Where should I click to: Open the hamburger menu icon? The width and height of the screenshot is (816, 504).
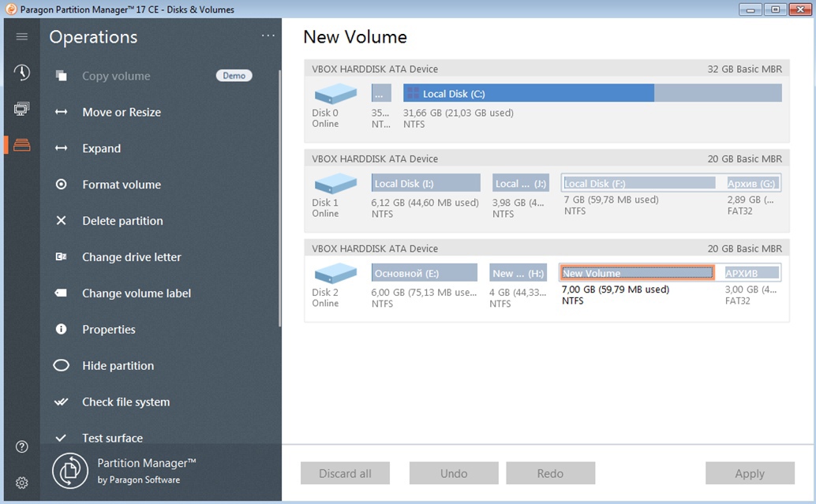(22, 36)
